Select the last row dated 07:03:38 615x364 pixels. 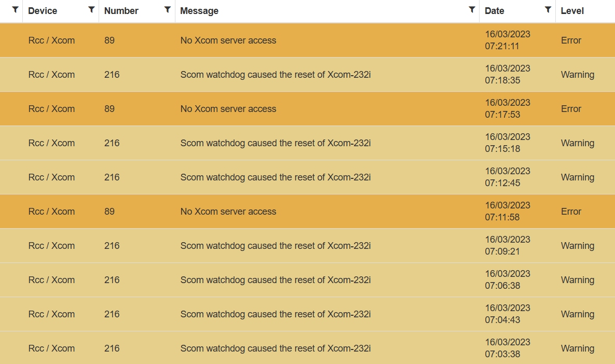[276, 348]
